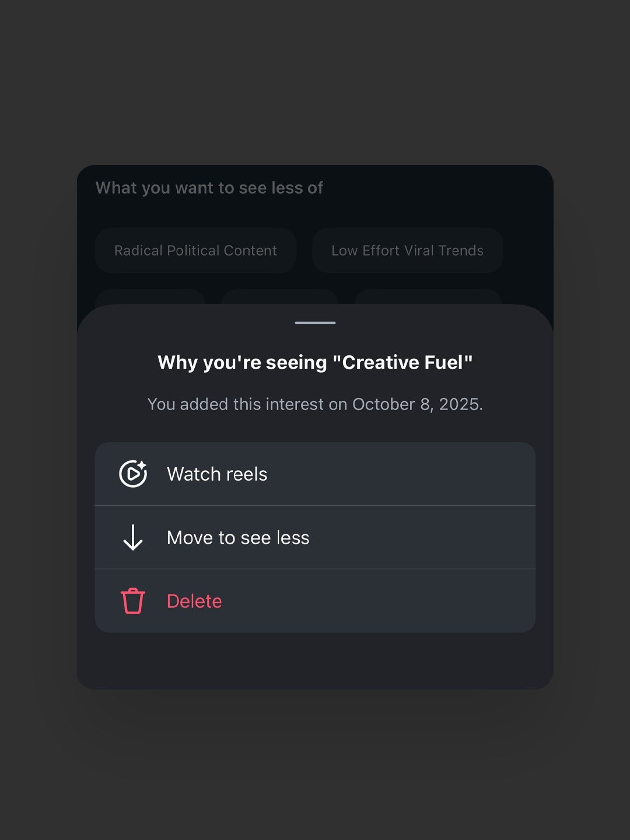The height and width of the screenshot is (840, 630).
Task: Select the "Watch reels" option label
Action: point(217,474)
